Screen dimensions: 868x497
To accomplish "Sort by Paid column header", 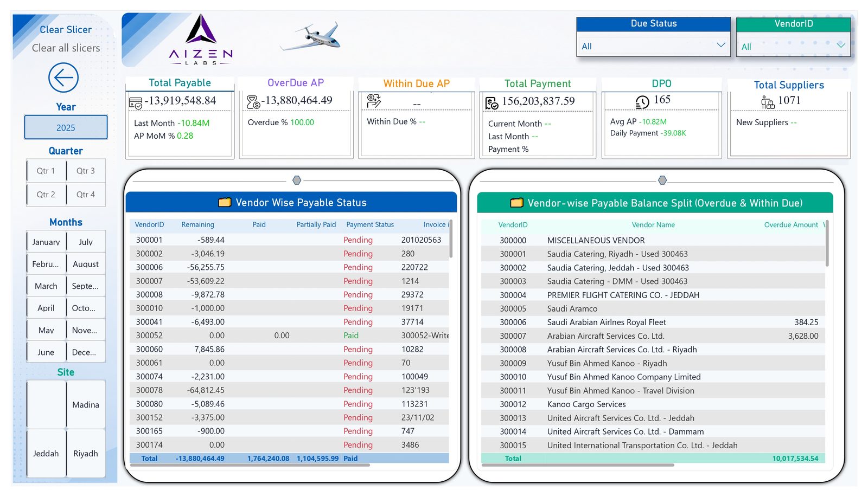I will tap(259, 224).
